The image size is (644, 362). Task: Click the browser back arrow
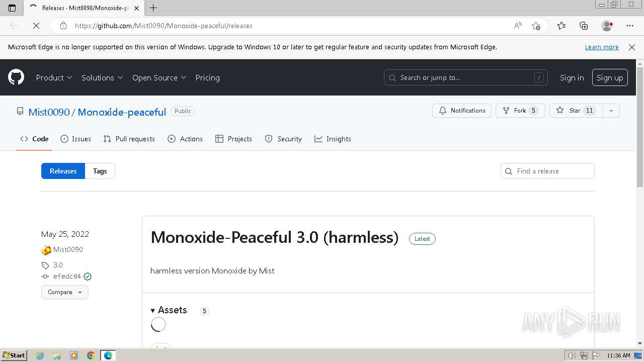(14, 26)
